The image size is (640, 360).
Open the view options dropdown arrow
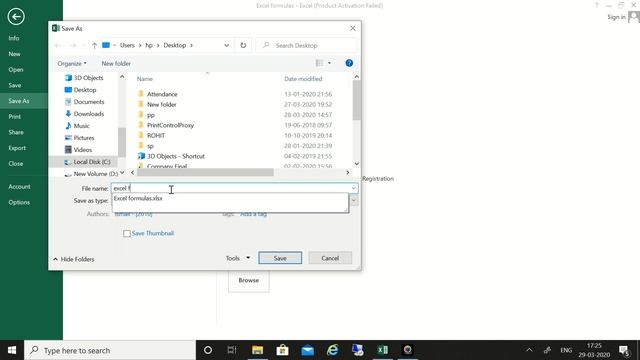pyautogui.click(x=329, y=63)
